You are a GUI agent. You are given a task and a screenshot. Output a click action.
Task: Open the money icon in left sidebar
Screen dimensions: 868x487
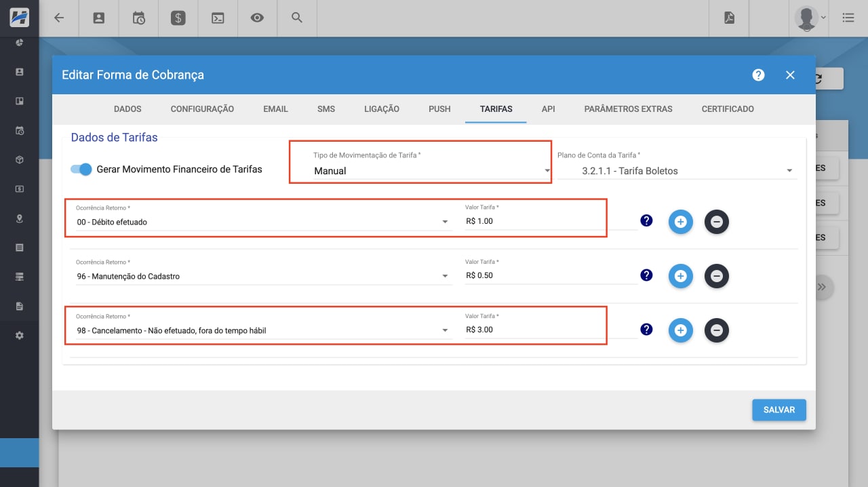[20, 189]
